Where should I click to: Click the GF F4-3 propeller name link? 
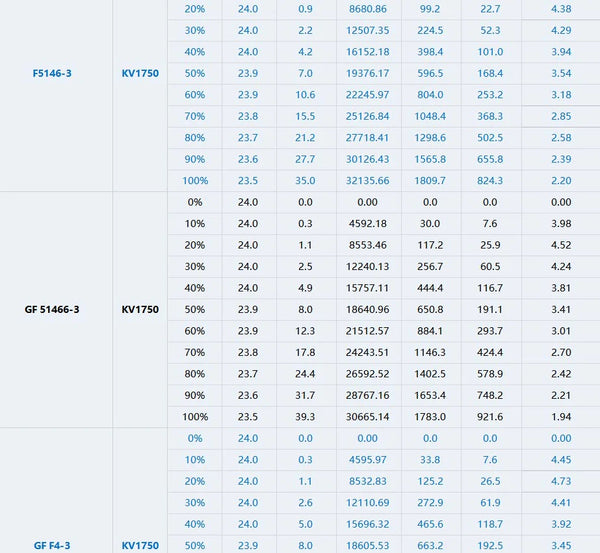tap(52, 545)
